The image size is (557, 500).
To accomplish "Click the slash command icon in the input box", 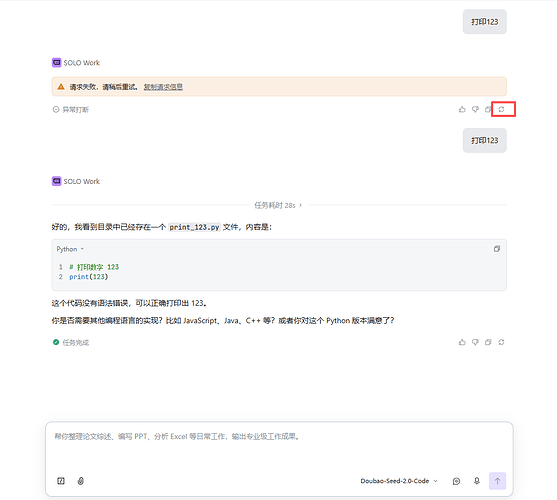I will click(61, 481).
